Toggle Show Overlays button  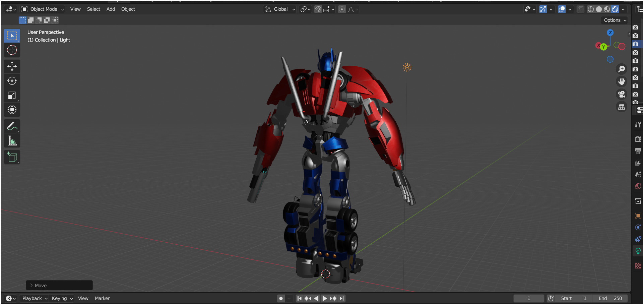562,9
